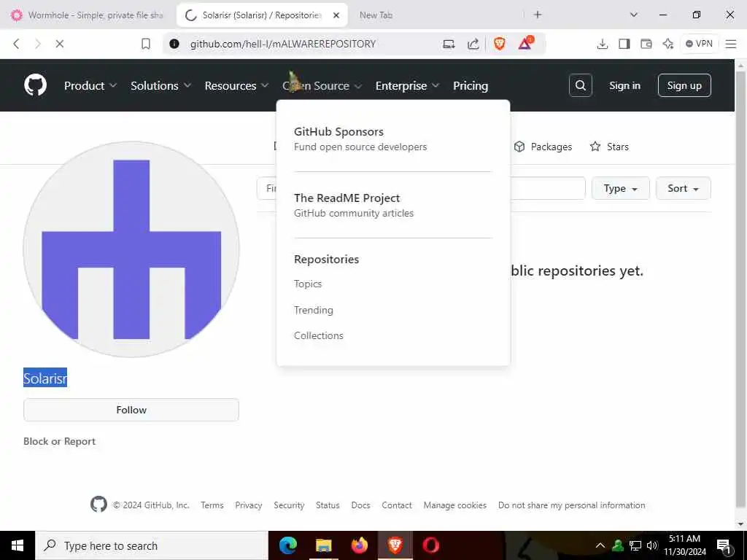Open the Terms footer link
747x560 pixels.
point(212,505)
